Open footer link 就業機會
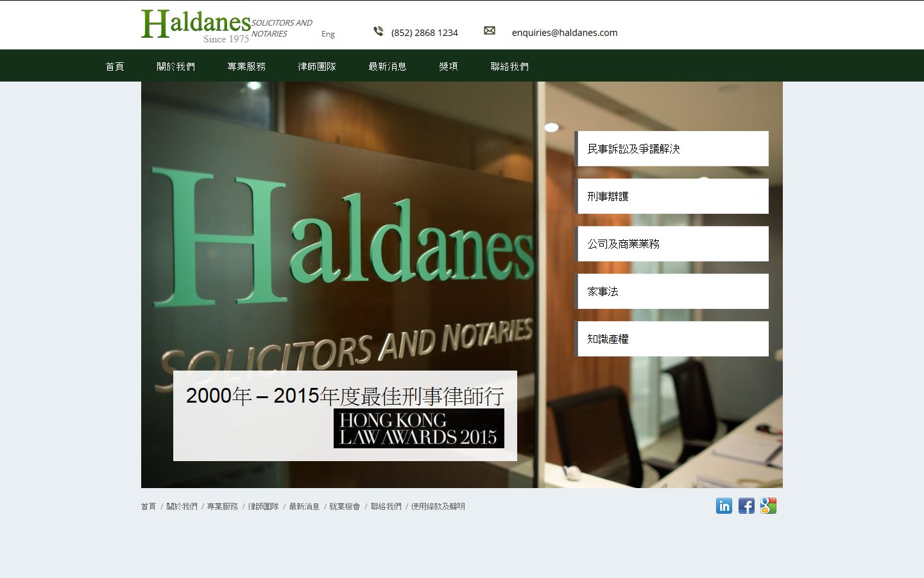The image size is (924, 578). click(345, 507)
